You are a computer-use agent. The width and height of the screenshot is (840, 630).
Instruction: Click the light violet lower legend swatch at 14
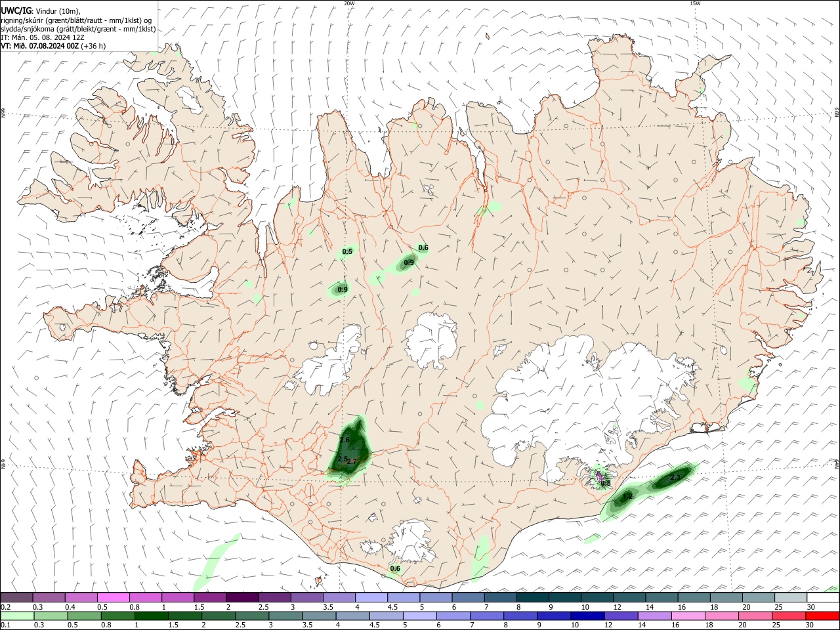[x=654, y=616]
